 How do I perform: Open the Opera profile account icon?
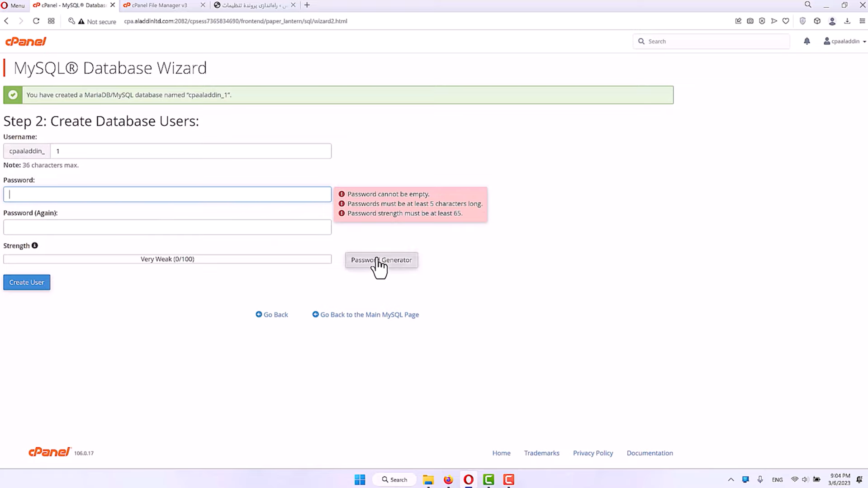coord(832,21)
